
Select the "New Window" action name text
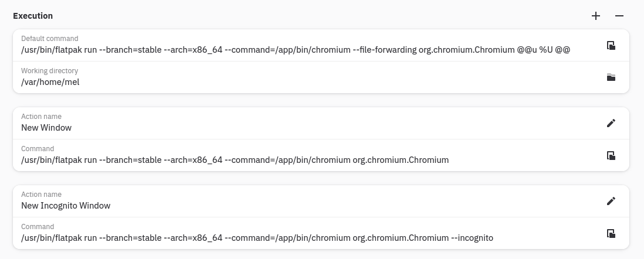46,128
